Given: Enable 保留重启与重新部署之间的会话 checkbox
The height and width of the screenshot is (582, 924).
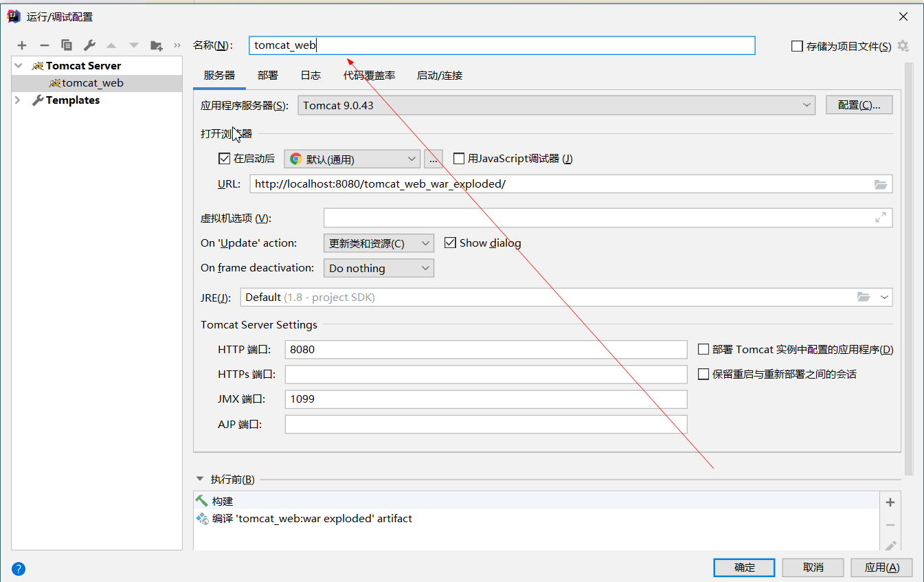Looking at the screenshot, I should 703,374.
